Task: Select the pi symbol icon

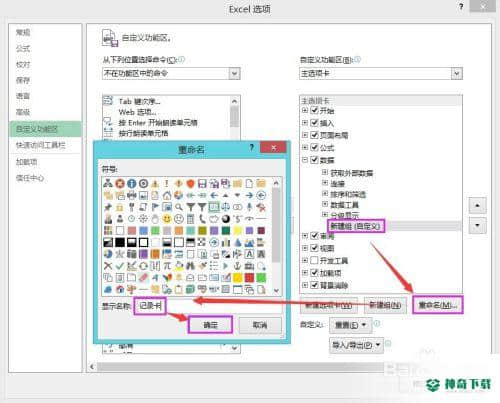Action: 167,266
